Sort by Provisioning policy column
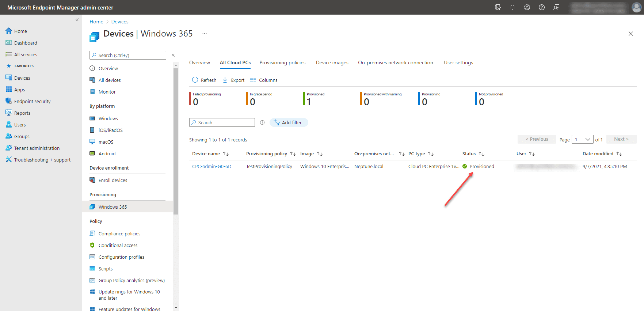 [271, 154]
